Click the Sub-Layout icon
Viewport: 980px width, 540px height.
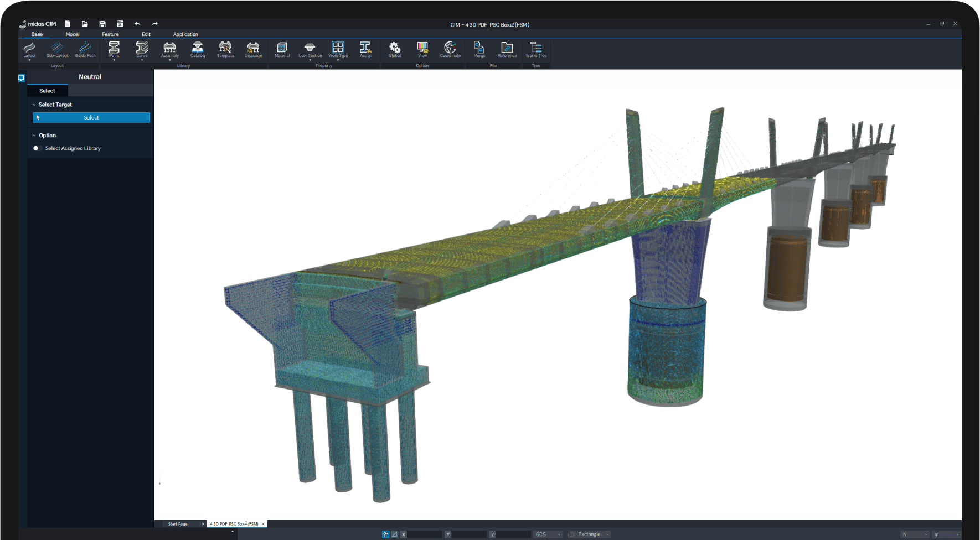[x=57, y=49]
